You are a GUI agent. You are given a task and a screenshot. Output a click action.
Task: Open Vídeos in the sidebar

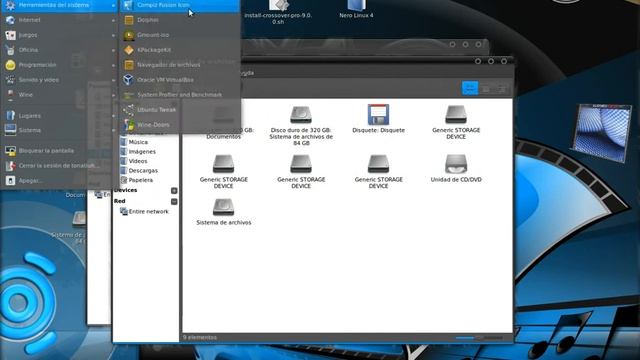point(134,161)
